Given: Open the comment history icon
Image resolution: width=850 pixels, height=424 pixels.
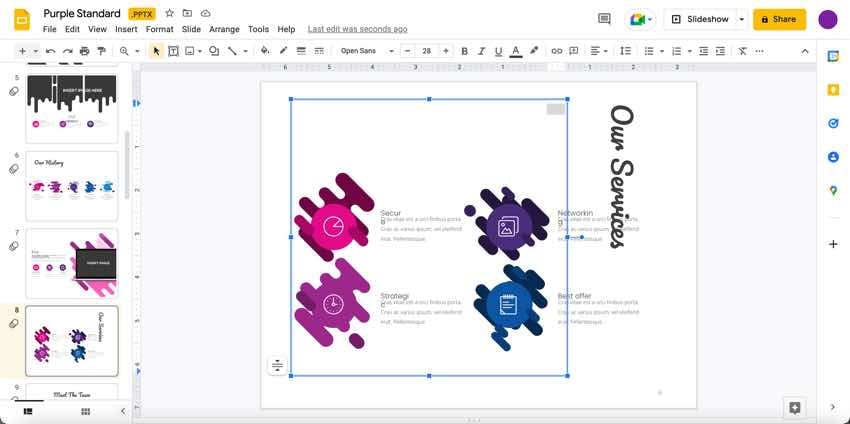Looking at the screenshot, I should [x=604, y=19].
